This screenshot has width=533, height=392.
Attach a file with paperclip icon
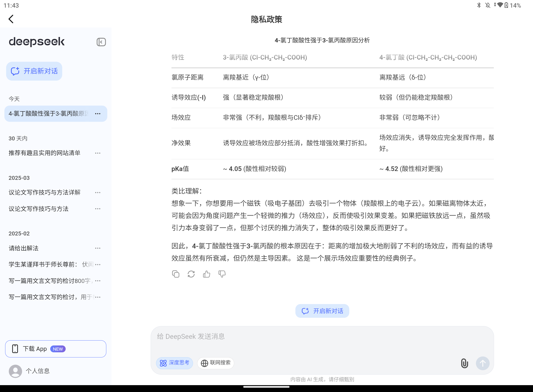click(464, 363)
